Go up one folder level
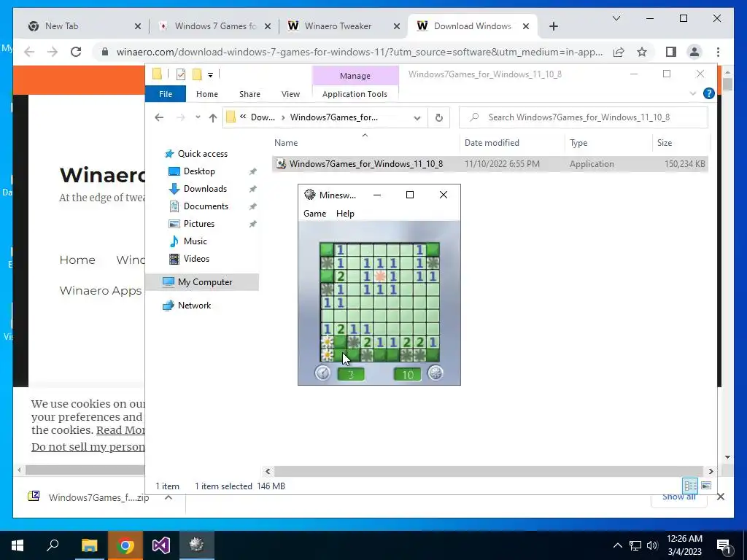 [x=212, y=117]
